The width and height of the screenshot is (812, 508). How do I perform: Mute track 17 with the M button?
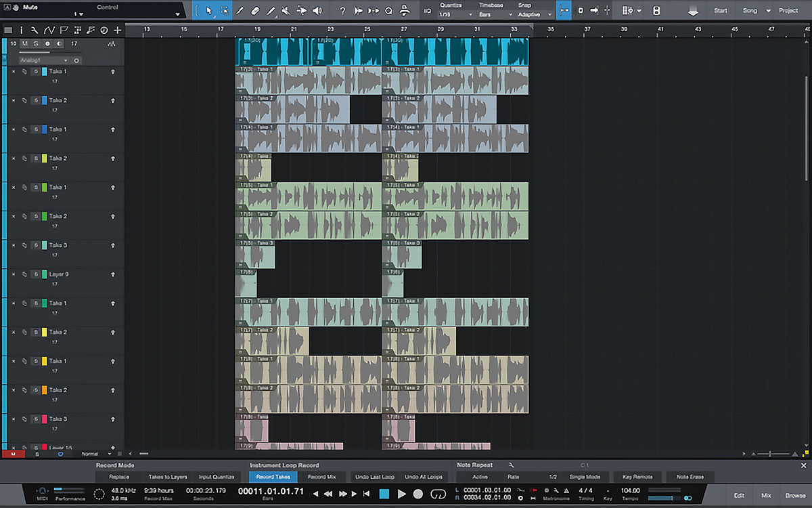click(24, 43)
